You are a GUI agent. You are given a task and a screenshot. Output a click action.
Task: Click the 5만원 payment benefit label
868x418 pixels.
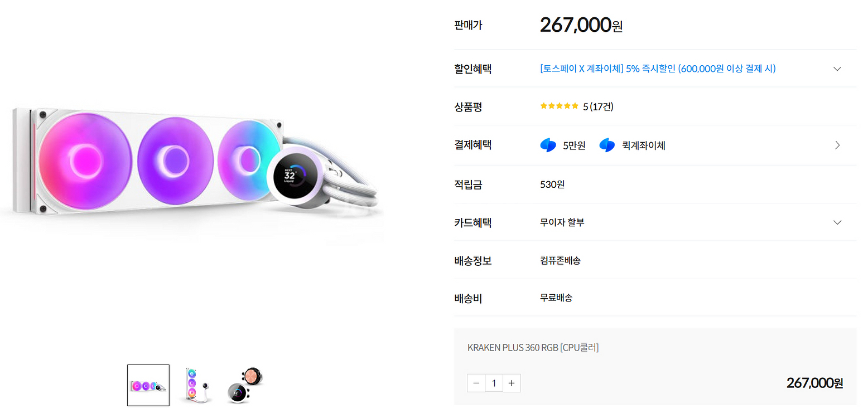(x=574, y=146)
